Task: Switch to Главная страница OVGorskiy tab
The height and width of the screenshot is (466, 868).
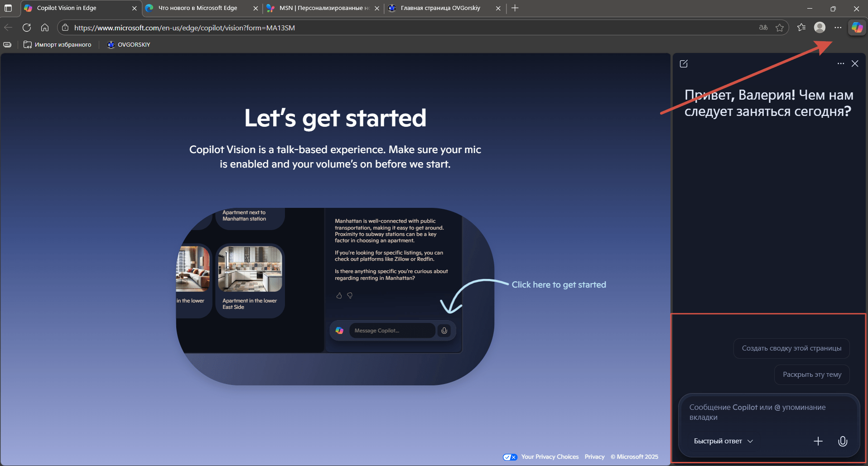Action: click(444, 8)
